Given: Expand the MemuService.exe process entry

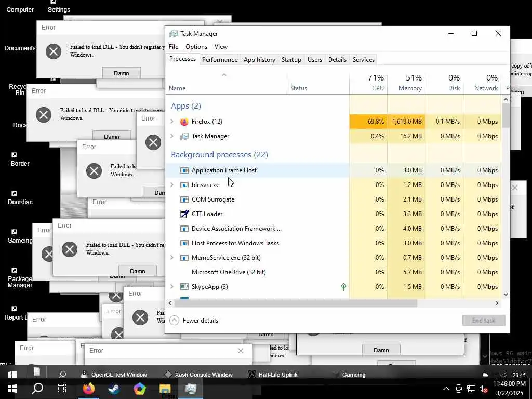Looking at the screenshot, I should (172, 258).
